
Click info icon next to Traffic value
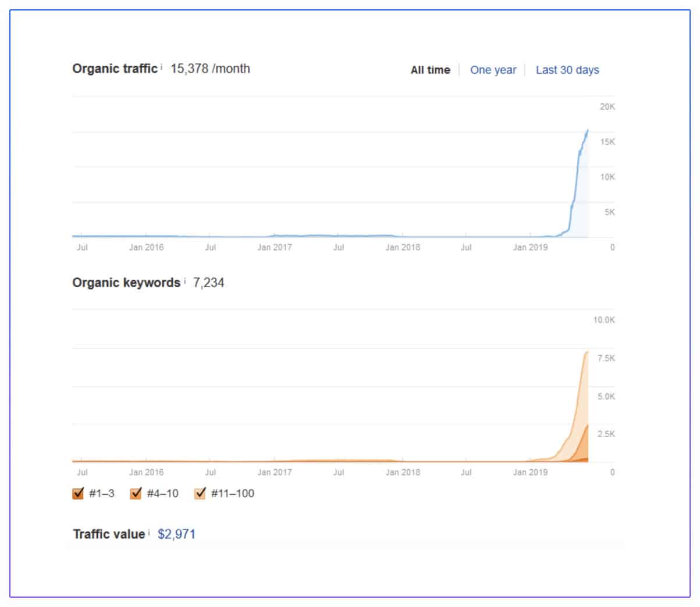[149, 532]
